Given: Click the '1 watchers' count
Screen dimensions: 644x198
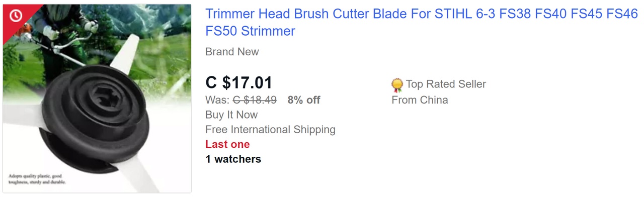Looking at the screenshot, I should click(233, 159).
